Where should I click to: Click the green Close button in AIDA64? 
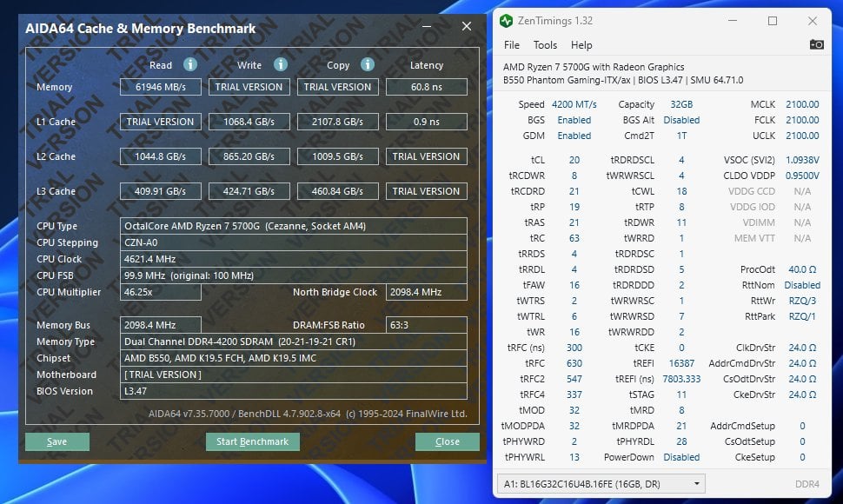[448, 441]
